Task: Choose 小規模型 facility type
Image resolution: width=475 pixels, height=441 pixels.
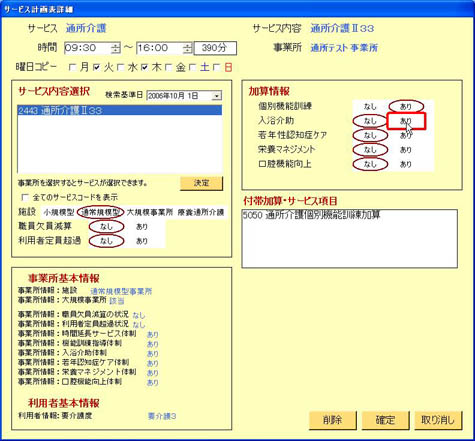Action: 59,212
